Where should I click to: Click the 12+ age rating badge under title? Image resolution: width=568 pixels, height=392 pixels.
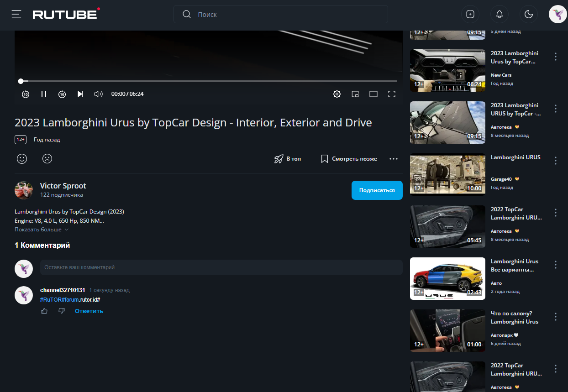(20, 140)
